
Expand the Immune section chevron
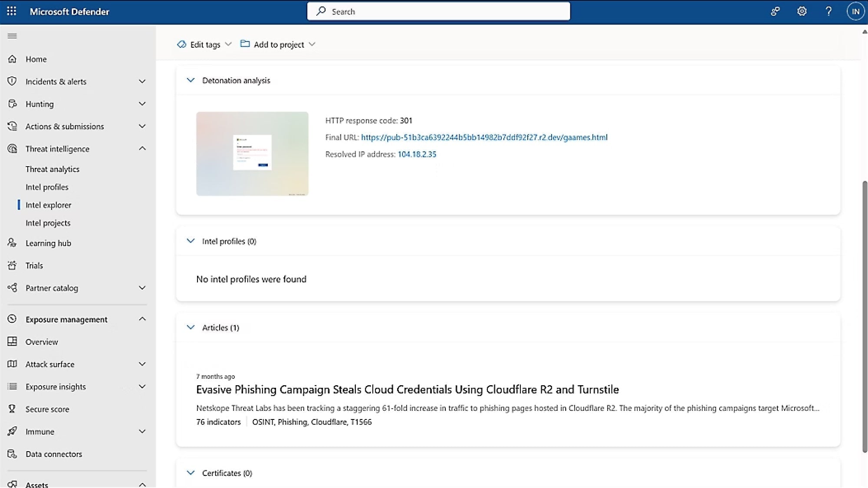(142, 431)
